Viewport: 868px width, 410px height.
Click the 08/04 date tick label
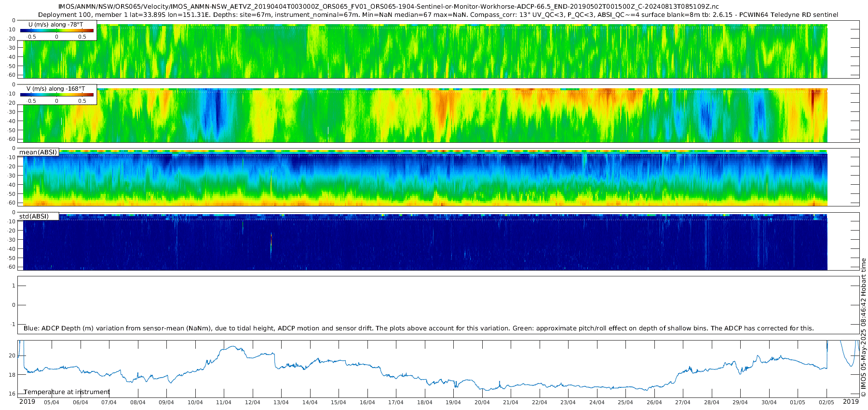pyautogui.click(x=137, y=403)
